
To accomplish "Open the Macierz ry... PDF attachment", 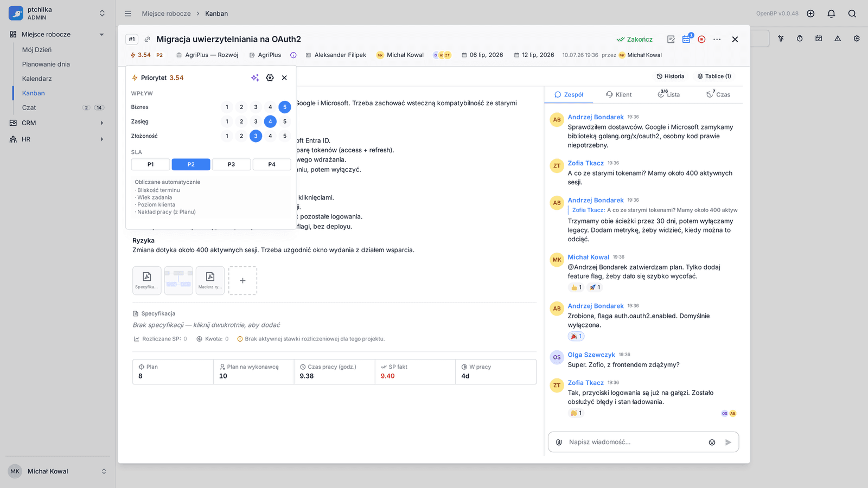I will pos(210,280).
